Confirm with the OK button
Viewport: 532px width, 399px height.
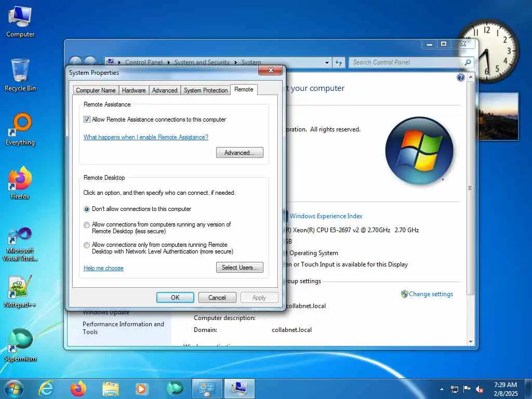(175, 298)
